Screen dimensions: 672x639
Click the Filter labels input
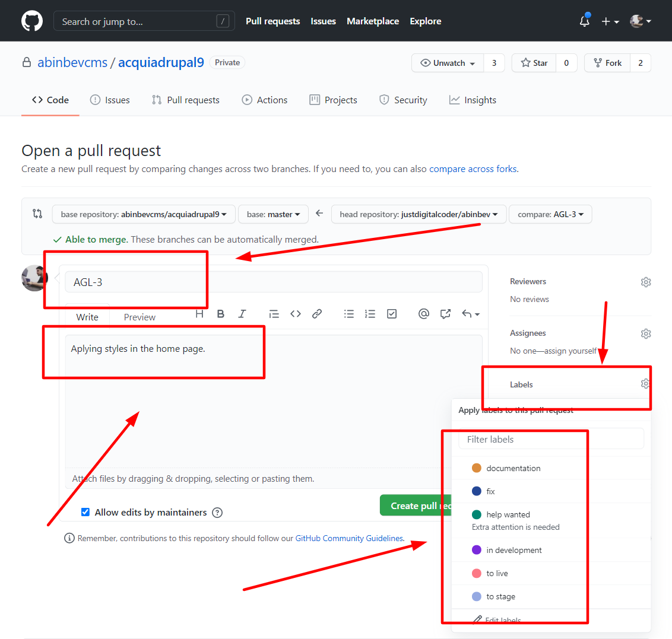pyautogui.click(x=551, y=439)
